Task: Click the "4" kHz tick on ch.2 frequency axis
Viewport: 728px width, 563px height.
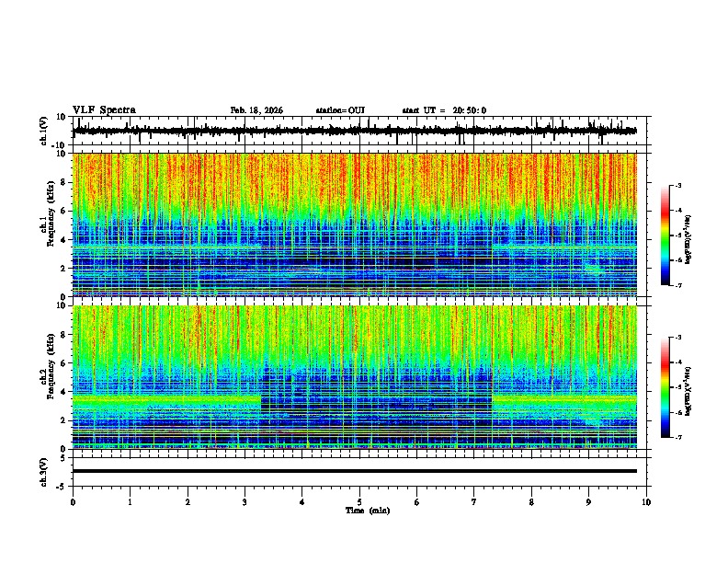Action: click(64, 392)
